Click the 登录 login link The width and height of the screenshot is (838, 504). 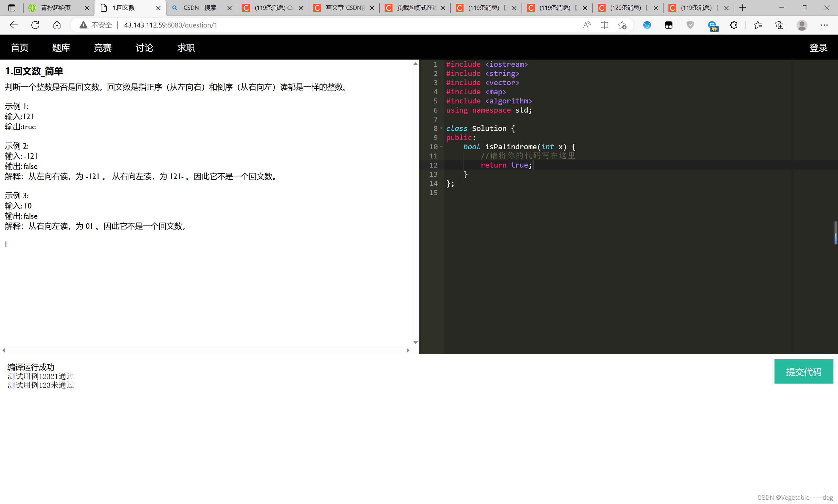818,47
